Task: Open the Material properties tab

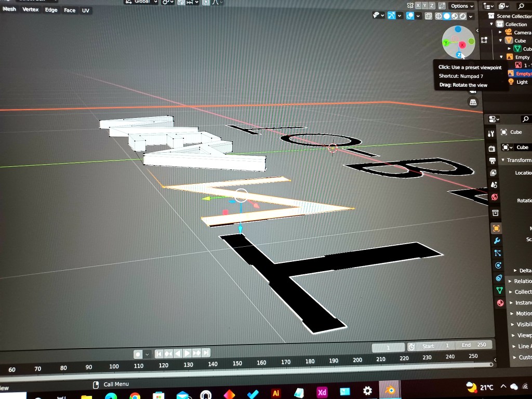Action: [500, 303]
